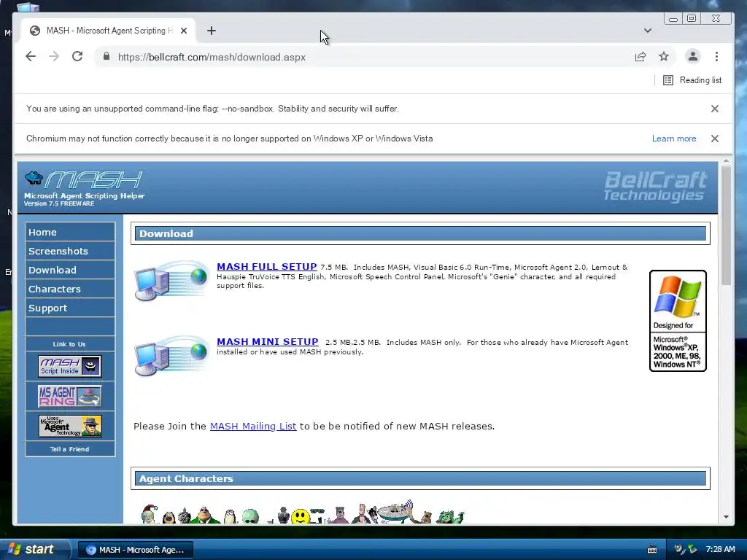
Task: Click the address bar URL
Action: (212, 57)
